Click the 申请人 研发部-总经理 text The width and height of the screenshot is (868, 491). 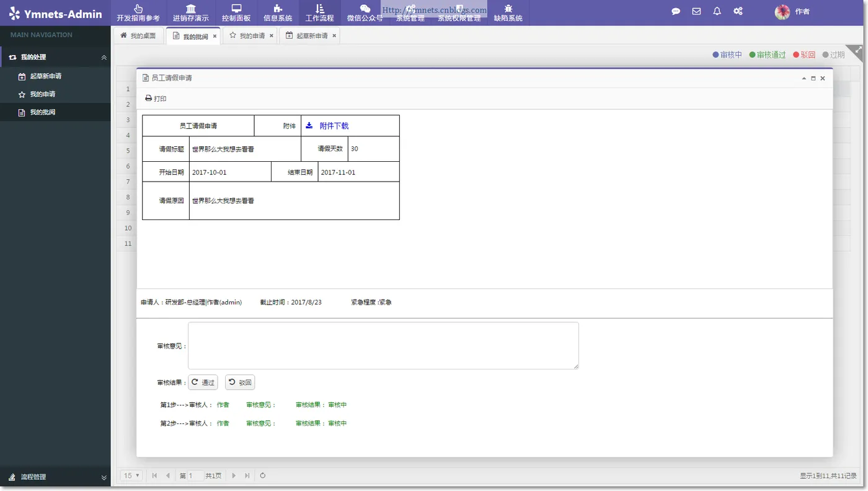click(192, 303)
